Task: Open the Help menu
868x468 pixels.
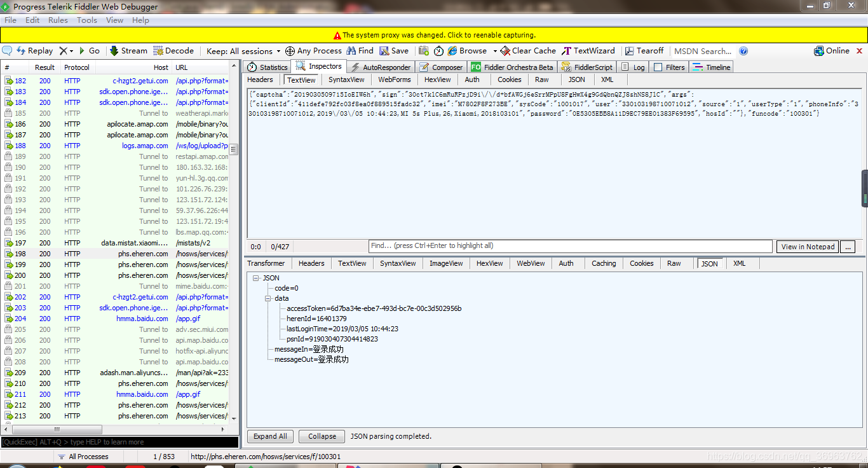Action: [x=140, y=20]
